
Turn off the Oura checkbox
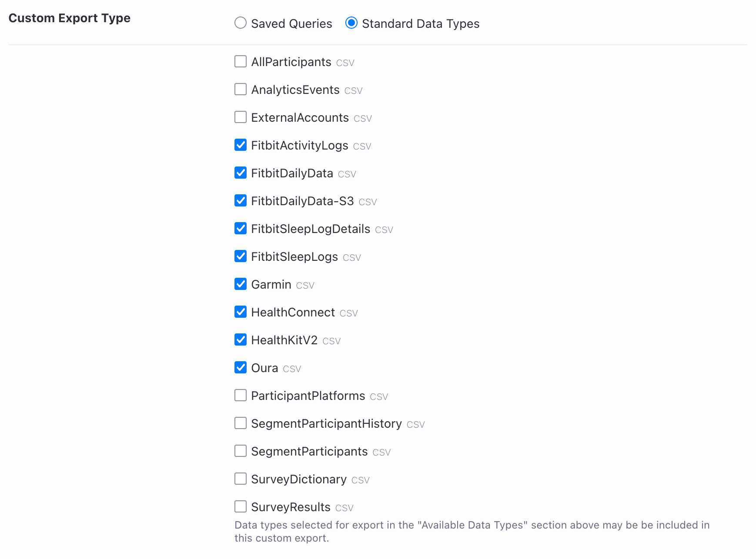pyautogui.click(x=241, y=368)
